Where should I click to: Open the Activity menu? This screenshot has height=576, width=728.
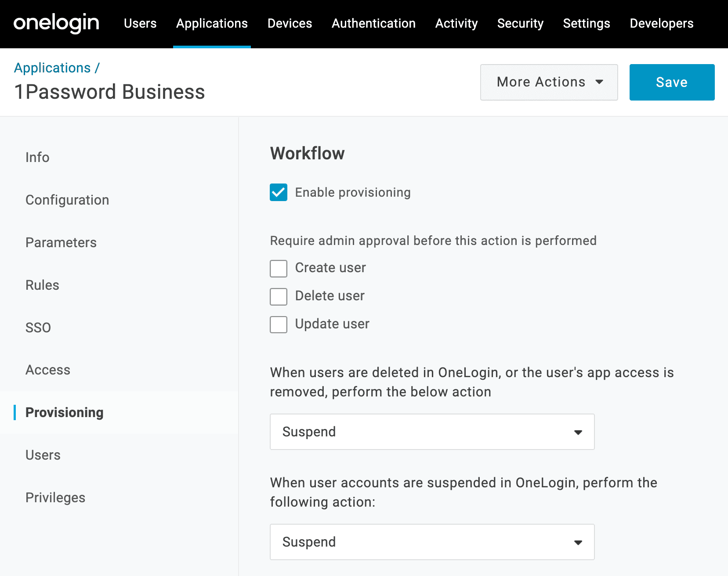(x=456, y=23)
